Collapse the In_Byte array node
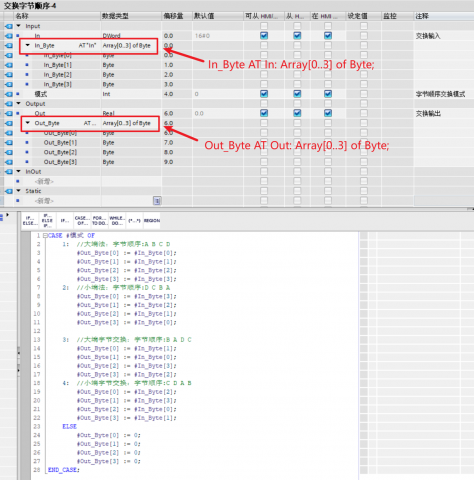Screen dimensions: 474x480 (x=28, y=45)
